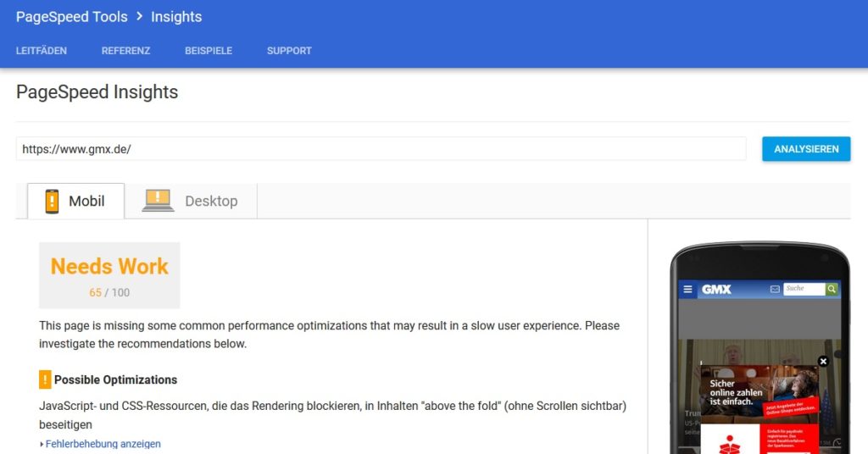Click the PageSpeed Insights page heading
868x454 pixels.
(x=97, y=91)
